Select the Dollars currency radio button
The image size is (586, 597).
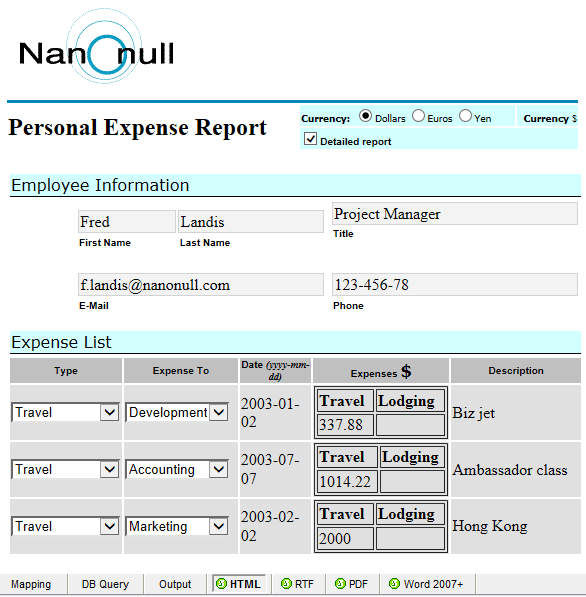(365, 116)
